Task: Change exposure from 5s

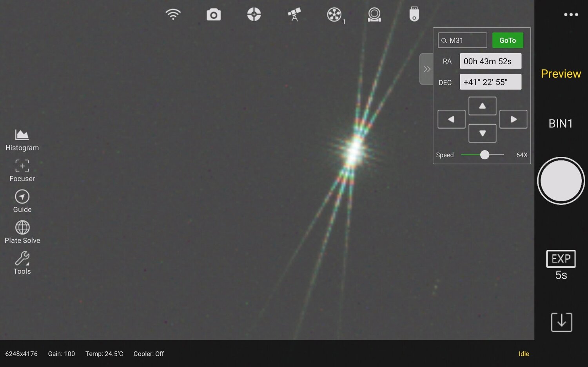Action: [x=561, y=265]
